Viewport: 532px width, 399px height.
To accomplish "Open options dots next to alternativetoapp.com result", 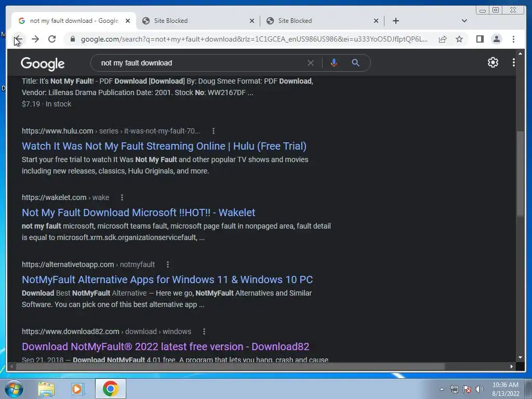I will point(168,264).
